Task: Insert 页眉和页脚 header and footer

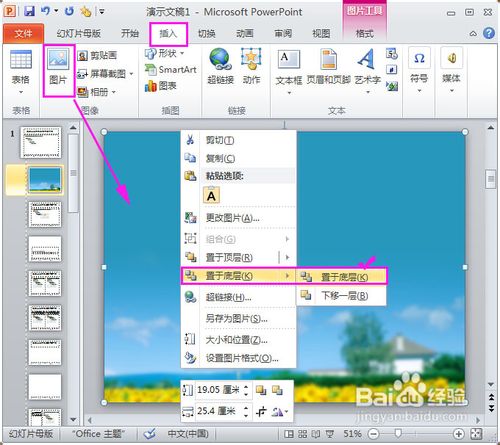Action: 328,66
